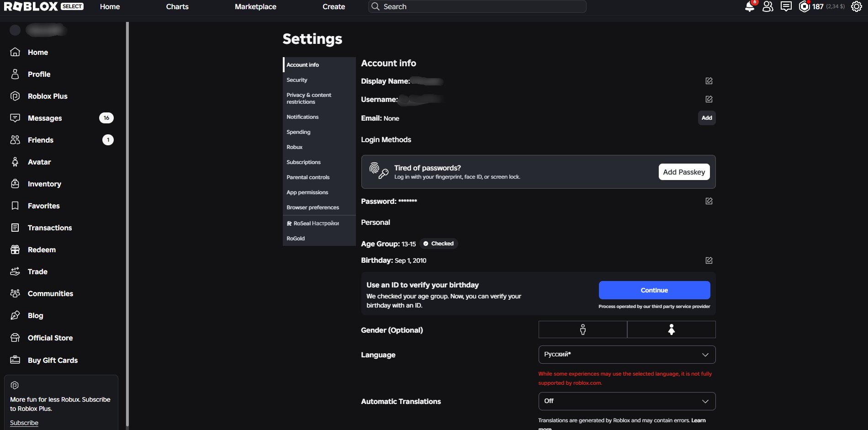The width and height of the screenshot is (868, 430).
Task: Click the Profile person icon in sidebar
Action: (x=15, y=74)
